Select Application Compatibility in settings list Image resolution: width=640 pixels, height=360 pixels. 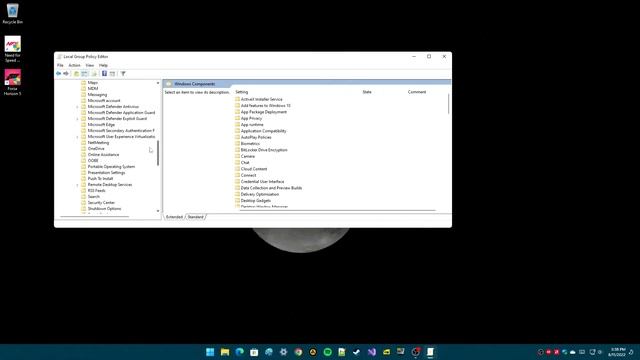pyautogui.click(x=263, y=131)
